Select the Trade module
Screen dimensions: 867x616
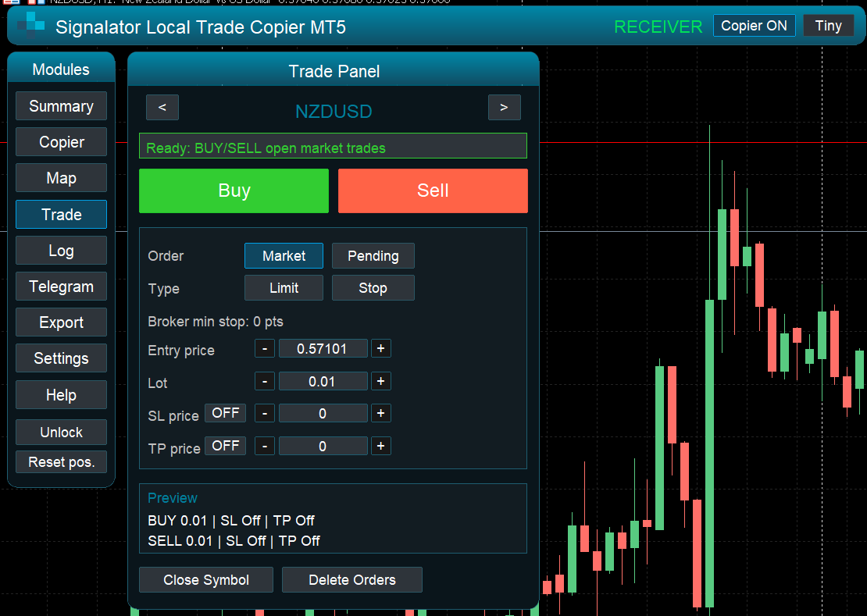(x=62, y=215)
